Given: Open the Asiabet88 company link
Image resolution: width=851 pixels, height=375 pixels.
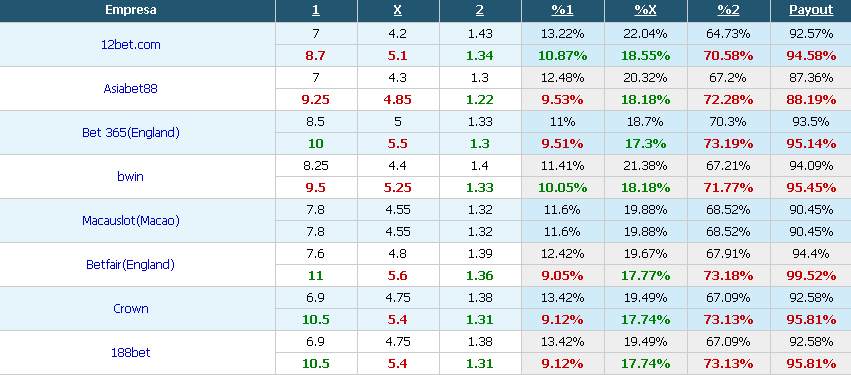Looking at the screenshot, I should 131,88.
